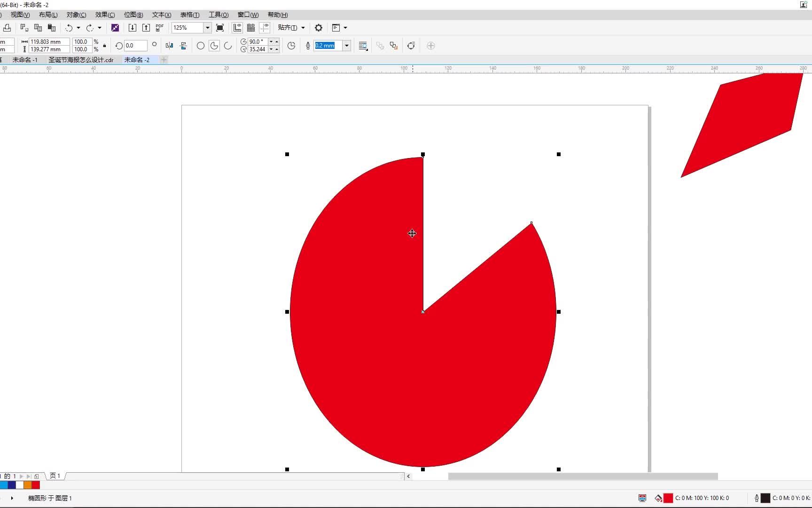Click the dark blue palette swatch
The image size is (812, 508).
tap(12, 485)
